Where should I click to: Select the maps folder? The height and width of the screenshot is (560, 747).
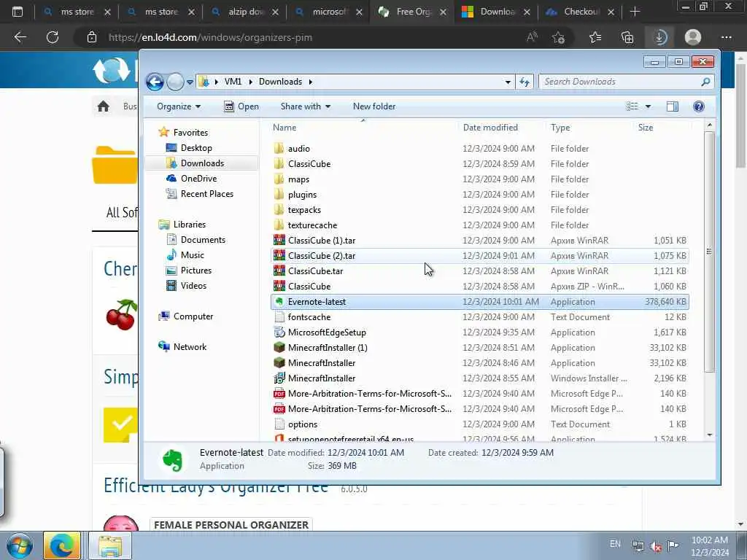click(298, 179)
